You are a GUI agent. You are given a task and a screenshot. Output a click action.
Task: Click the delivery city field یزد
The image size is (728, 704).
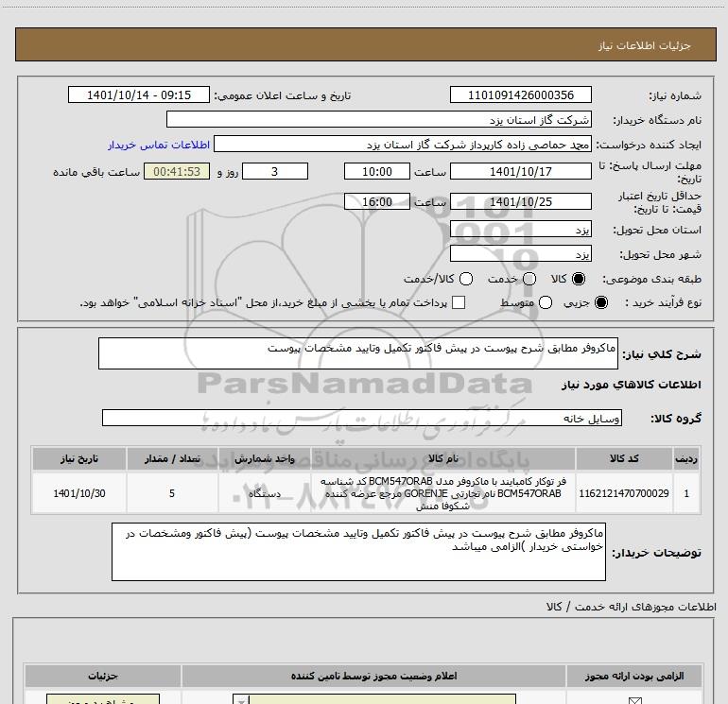[520, 254]
